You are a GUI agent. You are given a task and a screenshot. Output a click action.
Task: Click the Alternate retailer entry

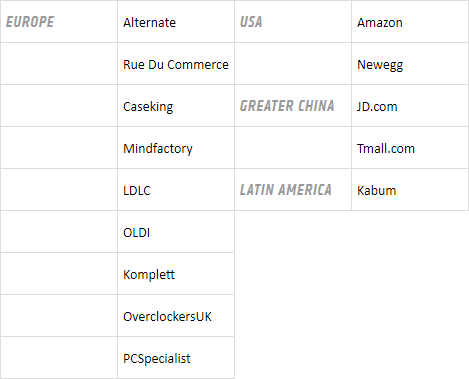149,23
